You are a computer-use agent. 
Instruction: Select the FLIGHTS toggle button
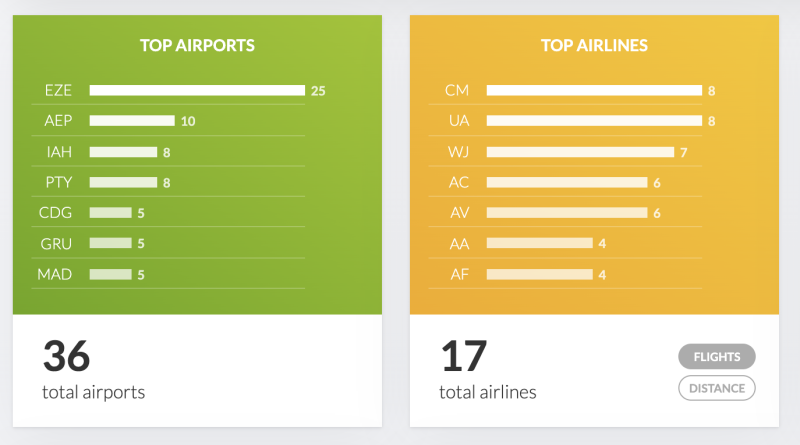coord(716,356)
